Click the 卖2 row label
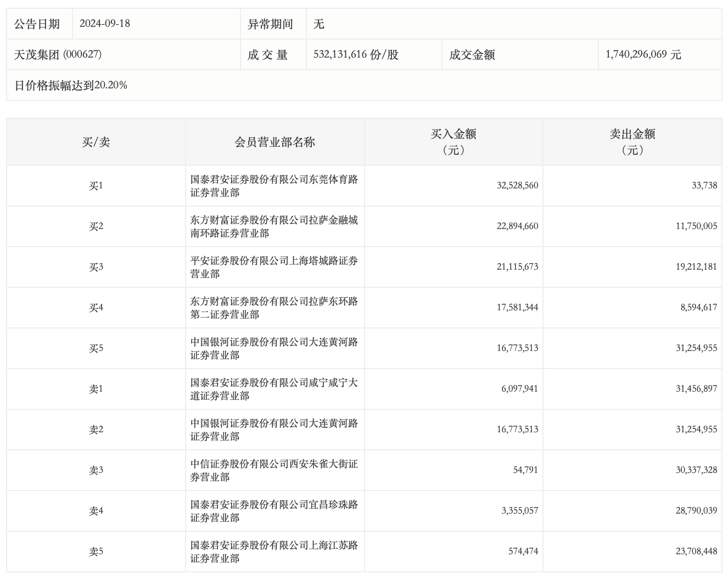 click(96, 430)
